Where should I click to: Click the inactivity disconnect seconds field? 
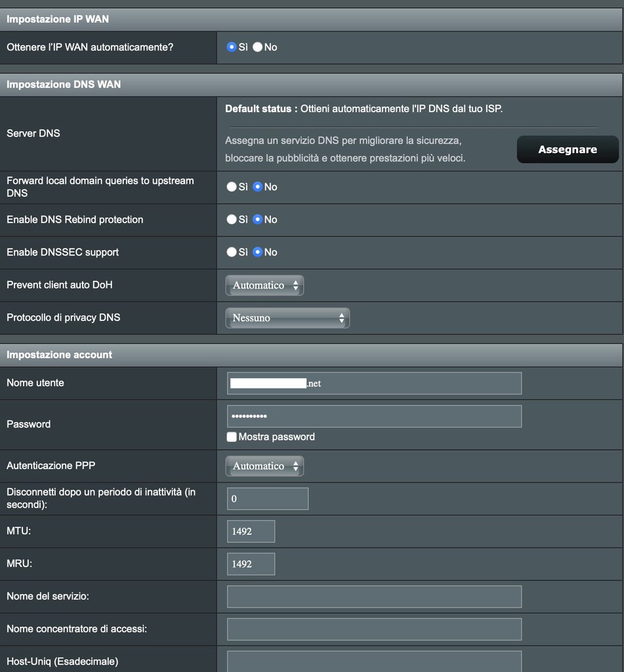click(x=268, y=499)
